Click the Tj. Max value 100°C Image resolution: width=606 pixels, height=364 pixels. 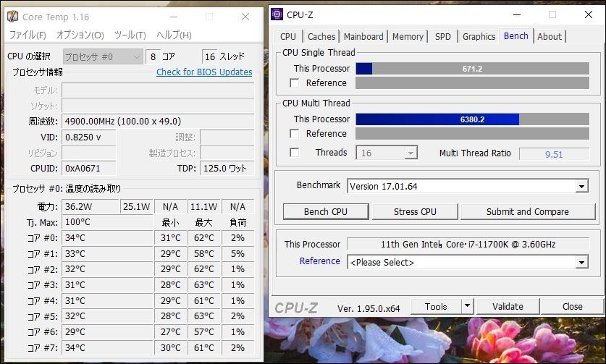point(107,222)
